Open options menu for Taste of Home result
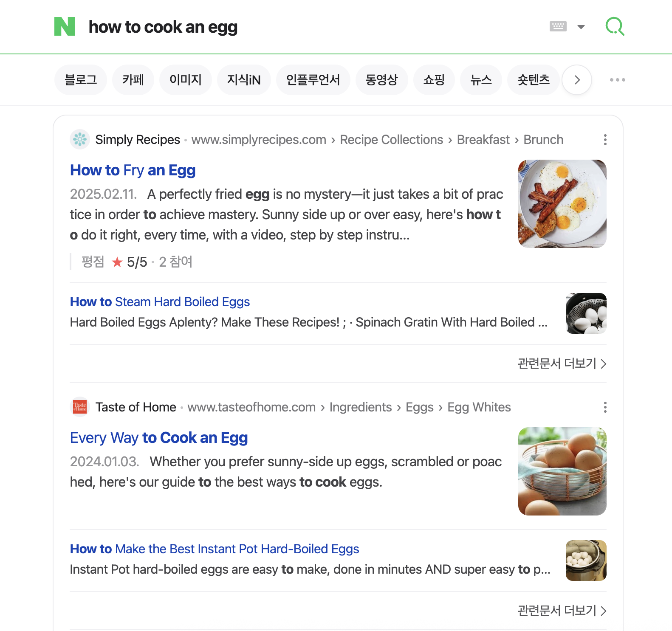Screen dimensions: 672x631 (x=605, y=407)
